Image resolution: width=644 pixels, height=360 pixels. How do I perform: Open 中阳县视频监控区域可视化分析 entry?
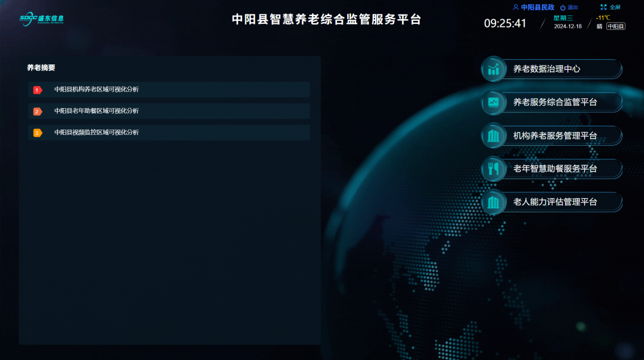click(x=169, y=133)
